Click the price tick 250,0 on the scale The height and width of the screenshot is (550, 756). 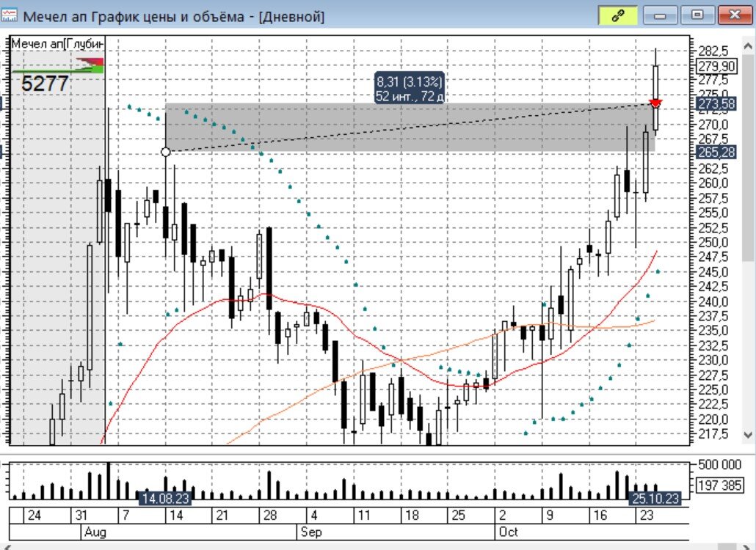(x=713, y=242)
